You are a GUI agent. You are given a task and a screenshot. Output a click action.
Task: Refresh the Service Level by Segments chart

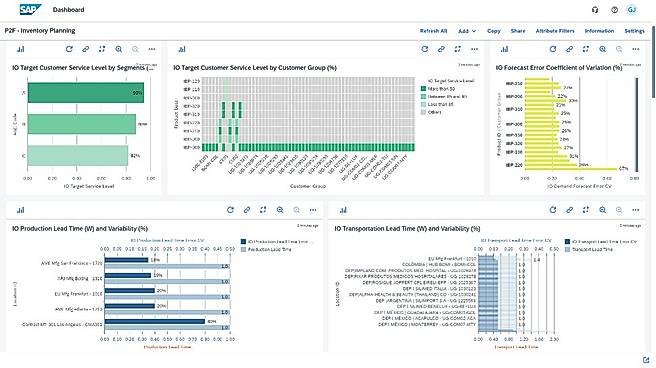(69, 49)
